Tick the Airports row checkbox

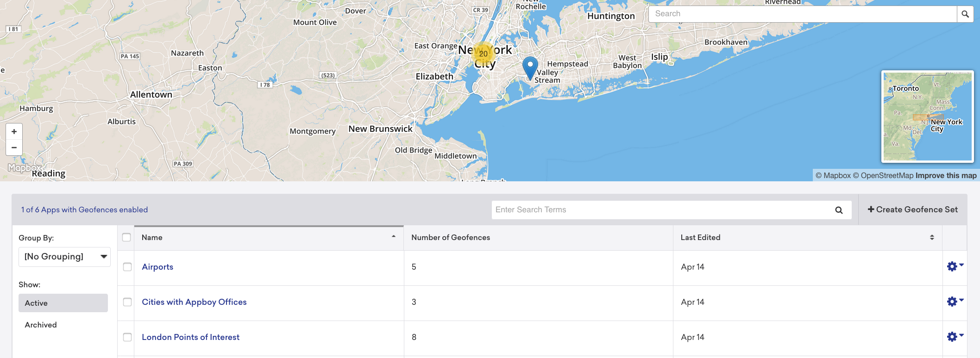[127, 267]
